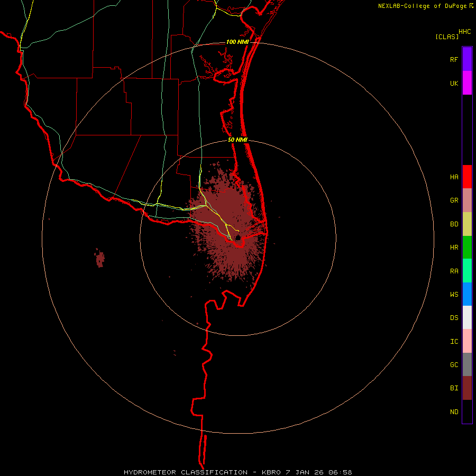
Task: Click the GR graupel legend swatch
Action: (x=467, y=200)
